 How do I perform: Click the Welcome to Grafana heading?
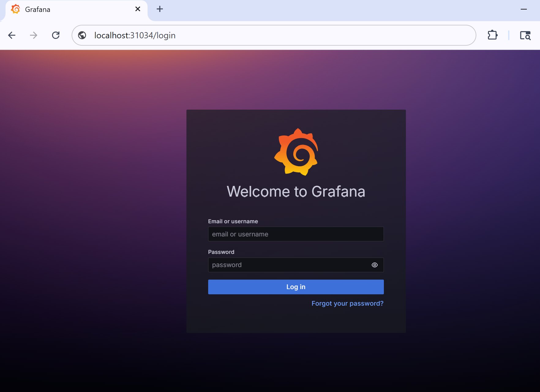(x=296, y=192)
